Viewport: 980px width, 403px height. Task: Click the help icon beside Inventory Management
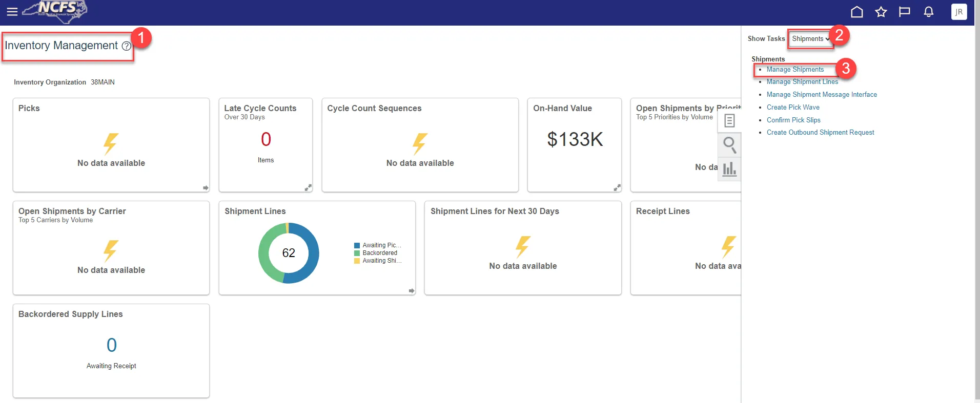click(x=126, y=46)
